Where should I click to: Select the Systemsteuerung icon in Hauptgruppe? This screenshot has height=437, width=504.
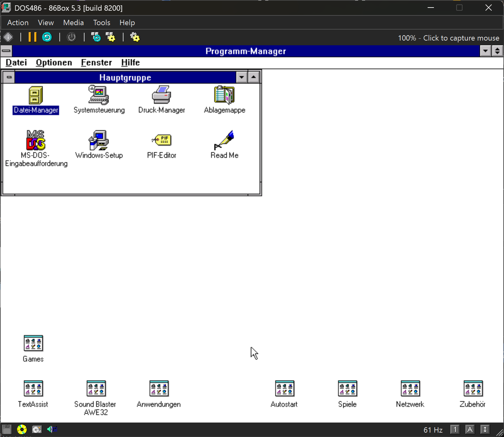(99, 95)
